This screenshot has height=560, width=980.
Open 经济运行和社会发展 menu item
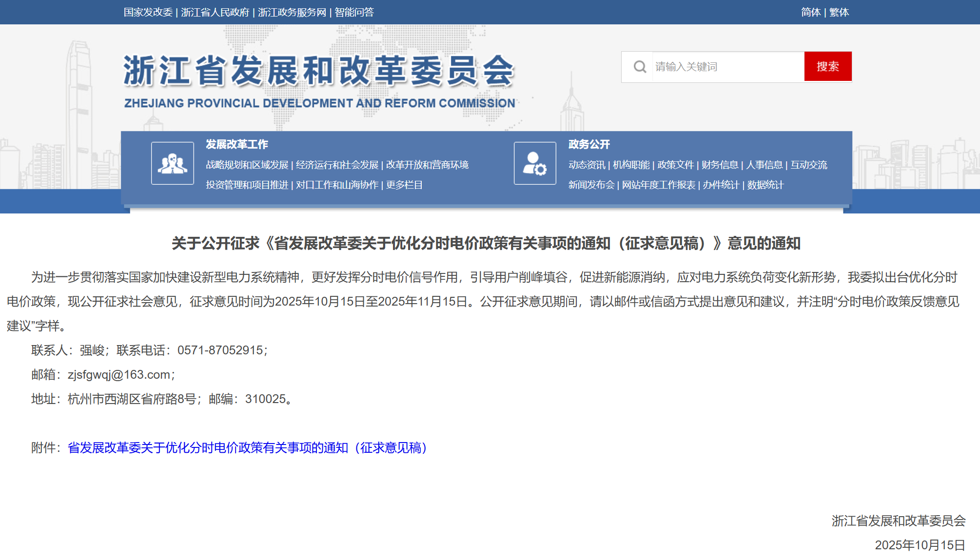point(337,165)
